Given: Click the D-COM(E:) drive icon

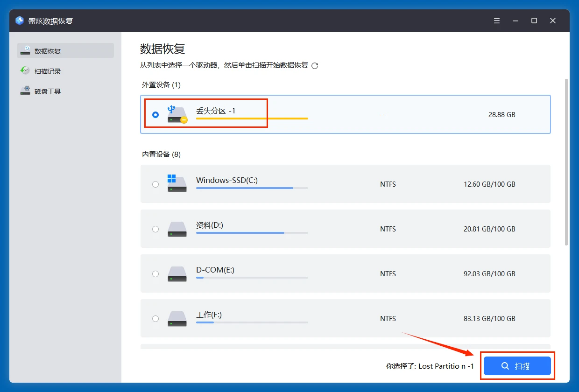Looking at the screenshot, I should pos(177,273).
